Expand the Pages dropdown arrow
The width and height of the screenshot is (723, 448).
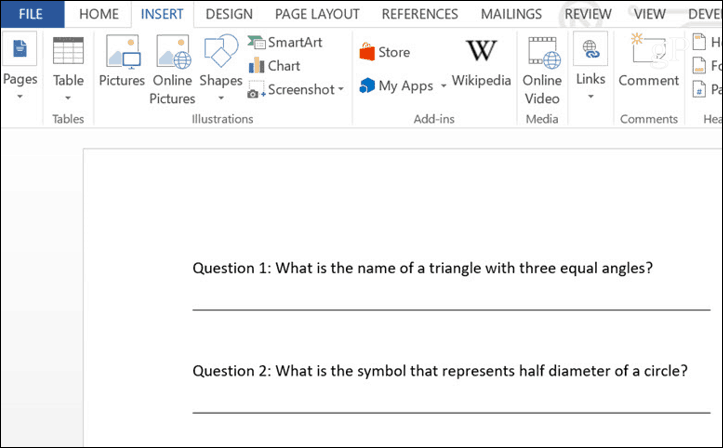click(x=20, y=97)
